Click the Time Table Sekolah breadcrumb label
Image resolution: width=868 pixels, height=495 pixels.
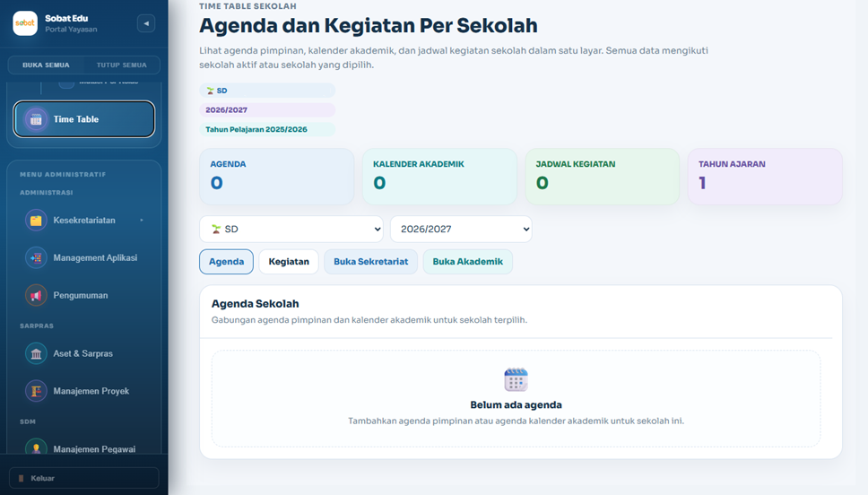[248, 6]
